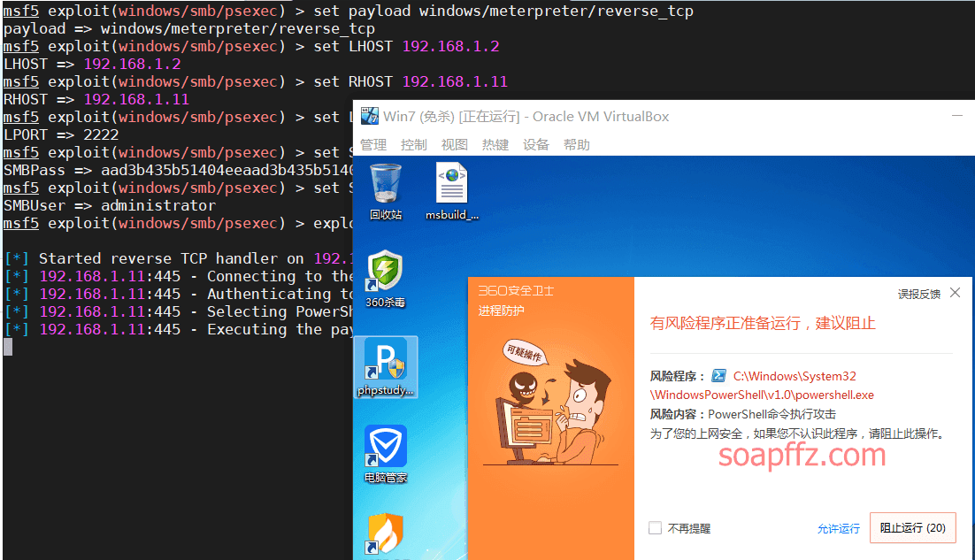Click the text PowerShell命令执行攻击

[772, 414]
